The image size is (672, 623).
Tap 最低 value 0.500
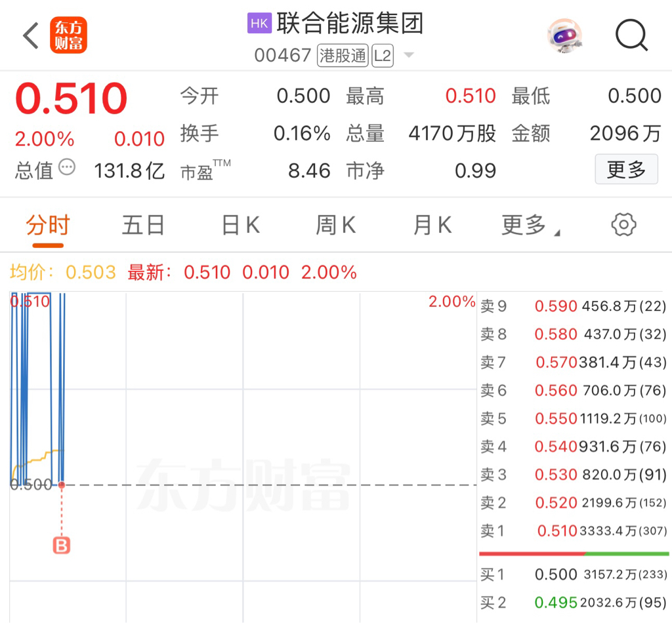[x=635, y=96]
